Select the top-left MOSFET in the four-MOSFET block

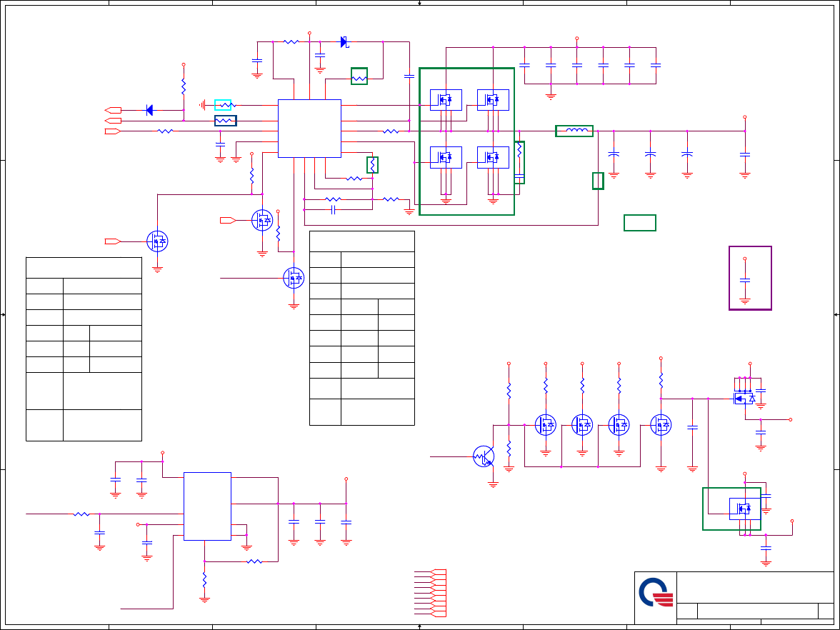click(446, 100)
